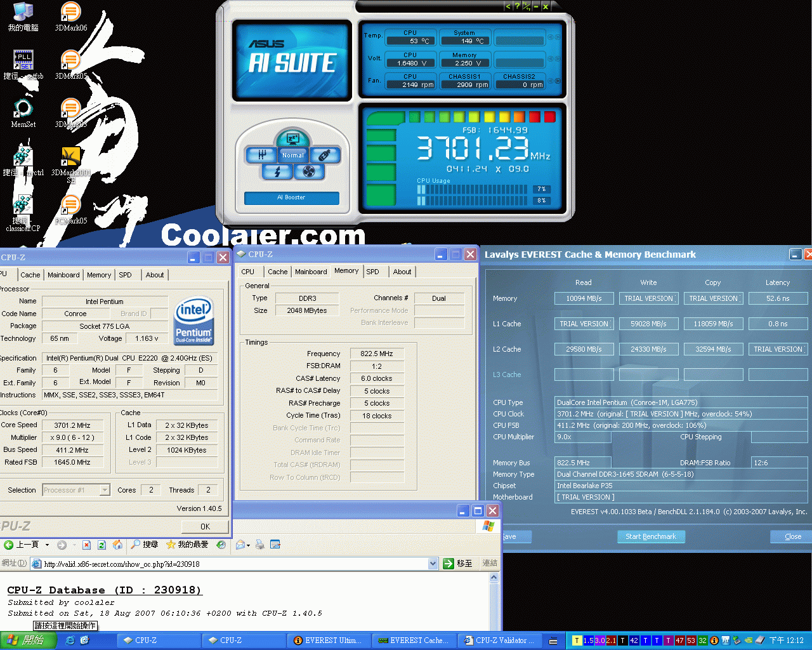Image resolution: width=812 pixels, height=650 pixels.
Task: Open EVEREST Ultimate taskbar button
Action: point(328,640)
